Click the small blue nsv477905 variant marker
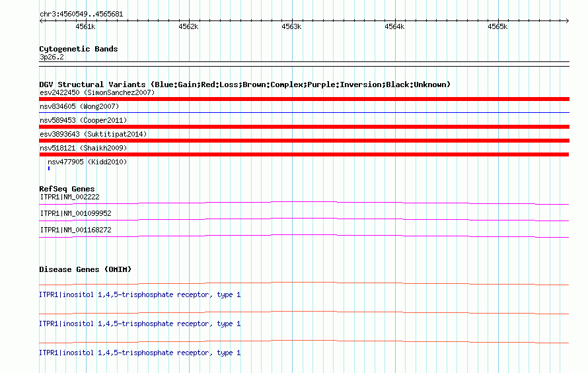 click(x=49, y=169)
